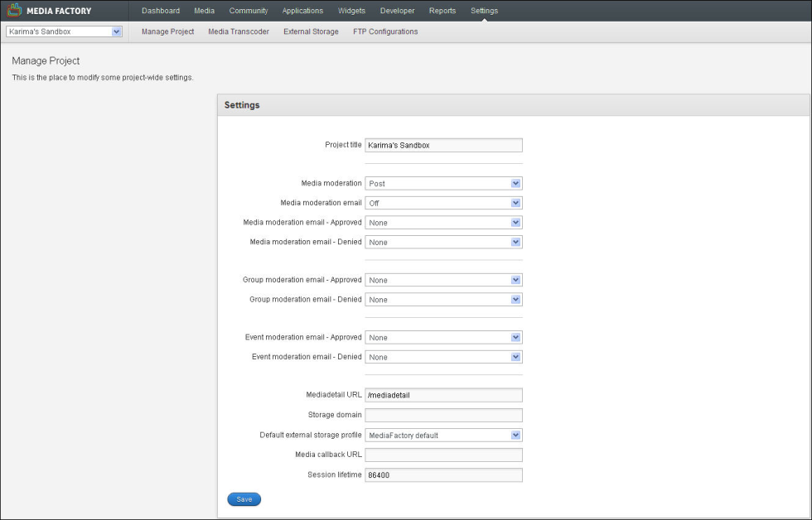Open the Dashboard menu
The width and height of the screenshot is (812, 520).
point(161,11)
